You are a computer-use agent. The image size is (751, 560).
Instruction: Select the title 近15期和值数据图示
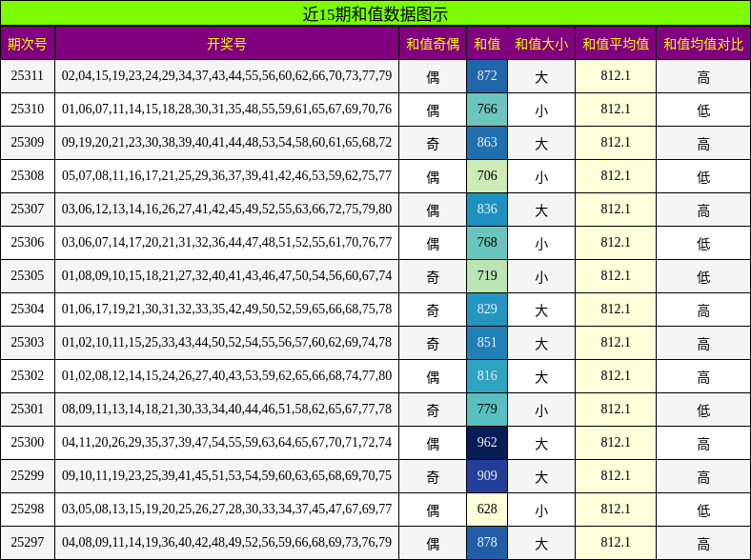pyautogui.click(x=375, y=13)
